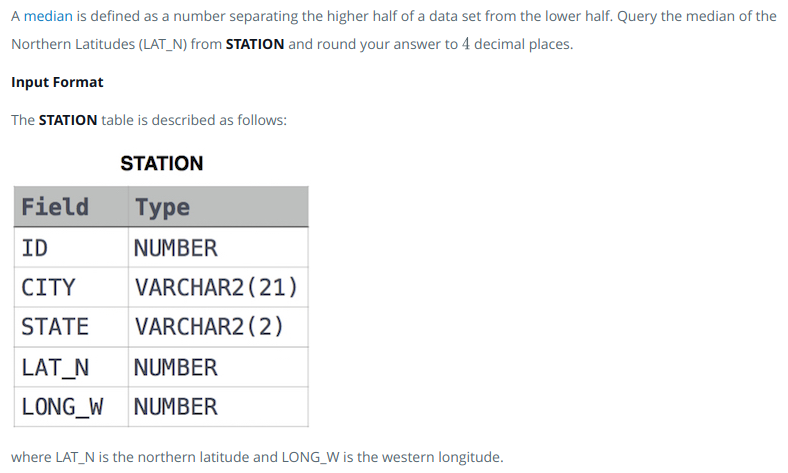Click the sentence explaining LAT_N and LONG_W
The height and width of the screenshot is (473, 788).
(x=257, y=457)
